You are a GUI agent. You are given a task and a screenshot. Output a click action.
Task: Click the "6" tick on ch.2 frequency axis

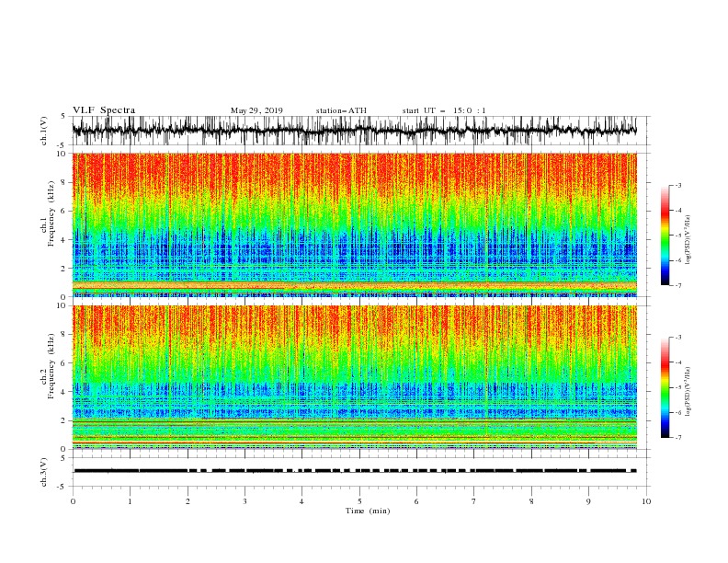pos(64,363)
